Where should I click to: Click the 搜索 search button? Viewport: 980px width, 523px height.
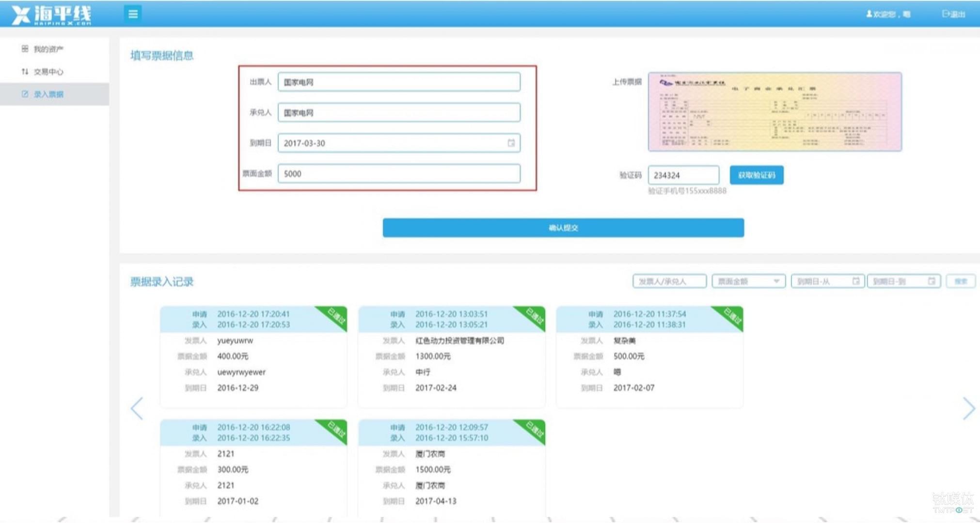960,281
